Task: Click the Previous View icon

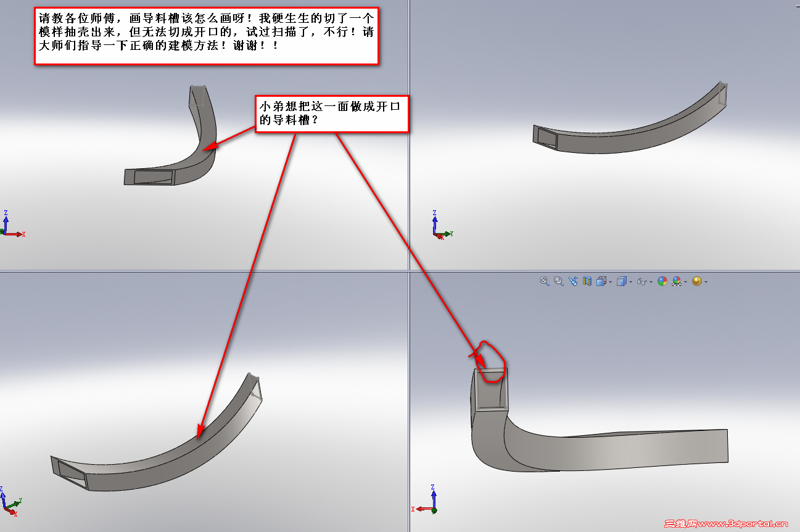Action: click(573, 281)
